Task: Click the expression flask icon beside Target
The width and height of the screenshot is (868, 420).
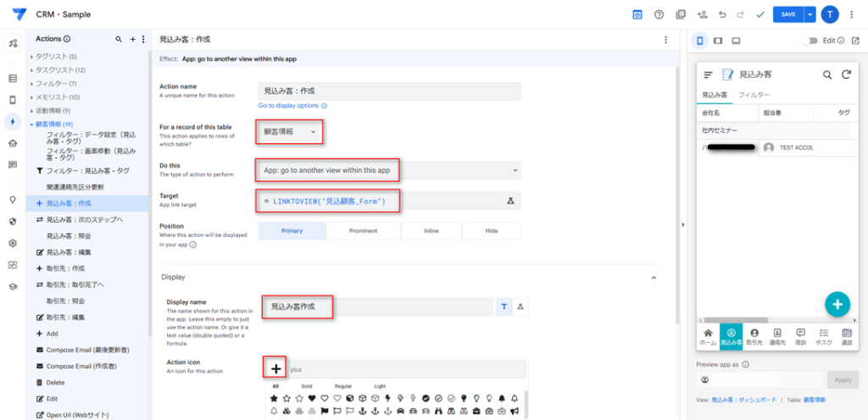Action: tap(510, 201)
